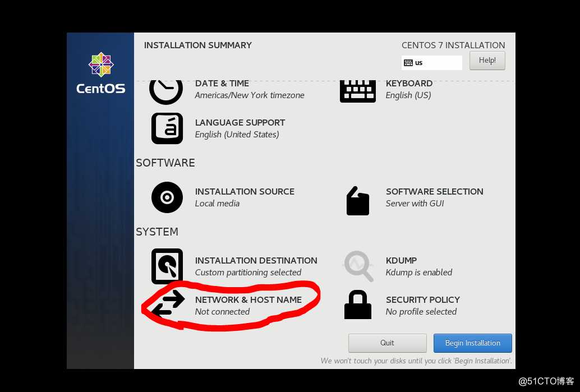
Task: Click Installation Destination hard drive icon
Action: (x=167, y=266)
